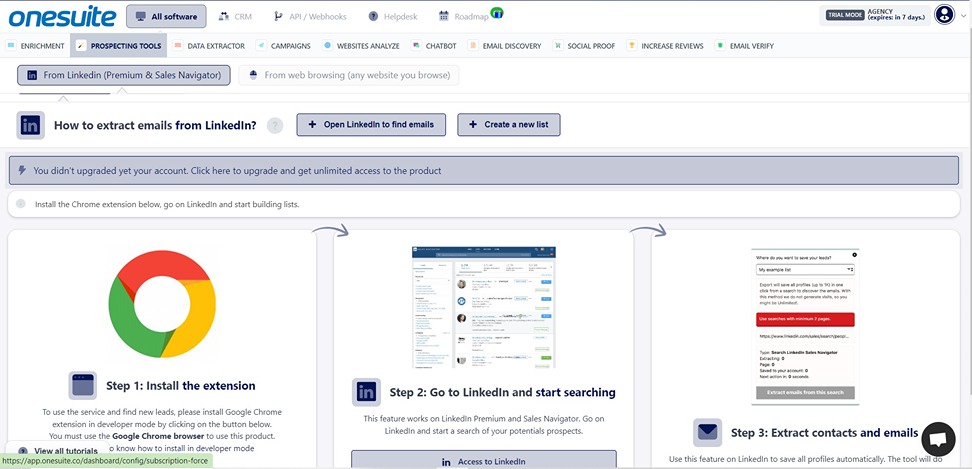Viewport: 972px width, 469px height.
Task: Select From Linkedin (Premium & Sales Navigator)
Action: point(124,76)
